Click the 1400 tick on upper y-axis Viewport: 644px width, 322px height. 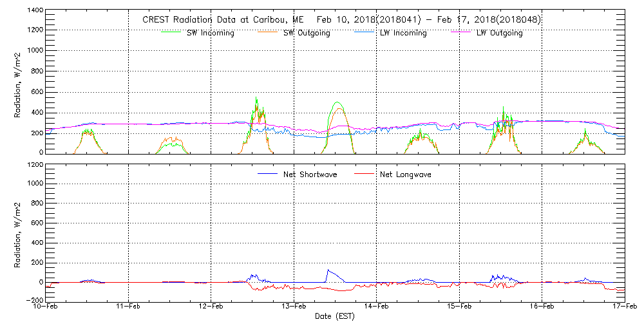34,11
